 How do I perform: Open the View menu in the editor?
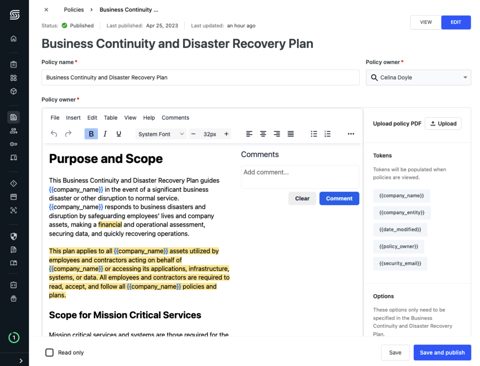click(130, 118)
